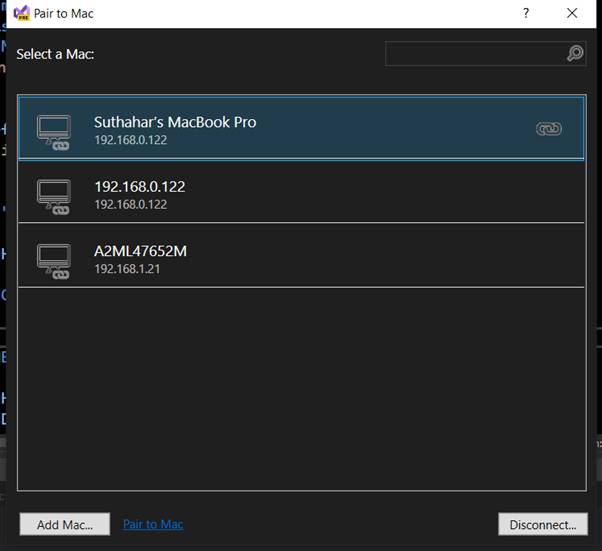Click the Disconnect... button

click(x=543, y=524)
